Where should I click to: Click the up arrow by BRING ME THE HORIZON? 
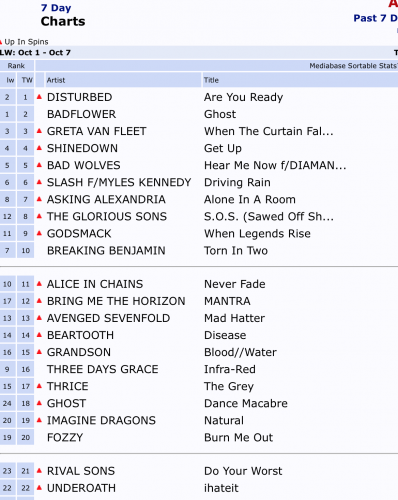(39, 301)
